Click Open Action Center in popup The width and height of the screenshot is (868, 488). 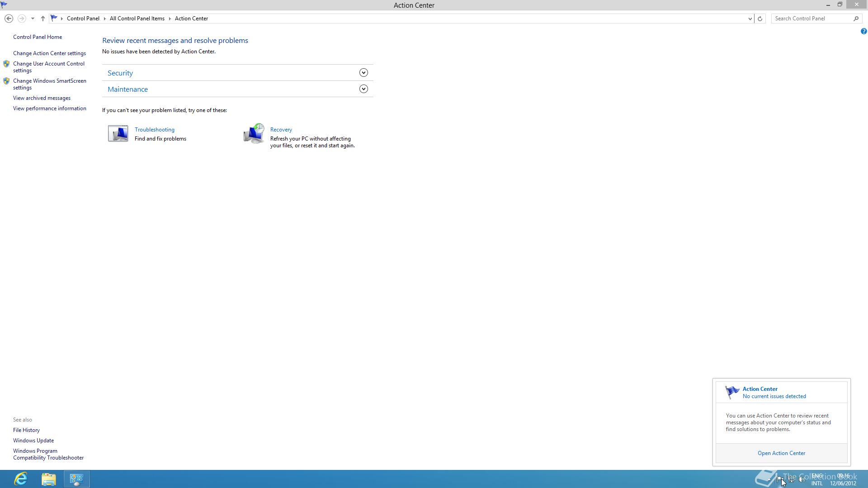781,453
